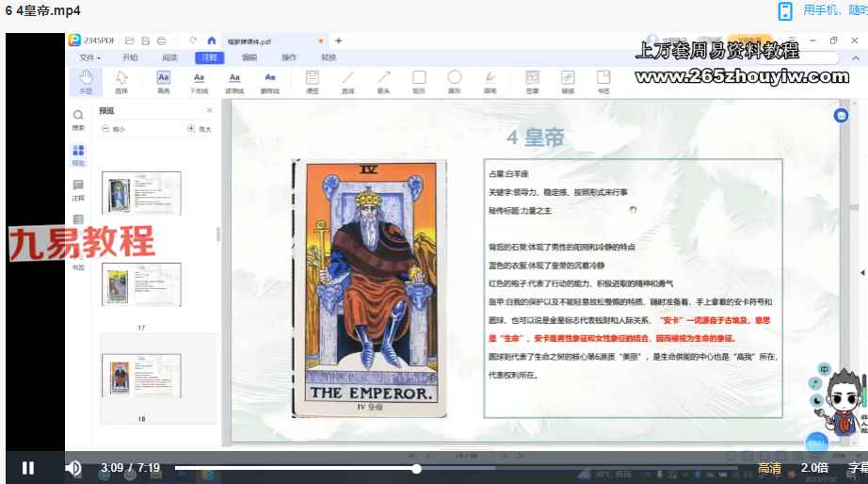Expand the right side panel arrow
Screen dimensions: 868x484
click(x=862, y=272)
